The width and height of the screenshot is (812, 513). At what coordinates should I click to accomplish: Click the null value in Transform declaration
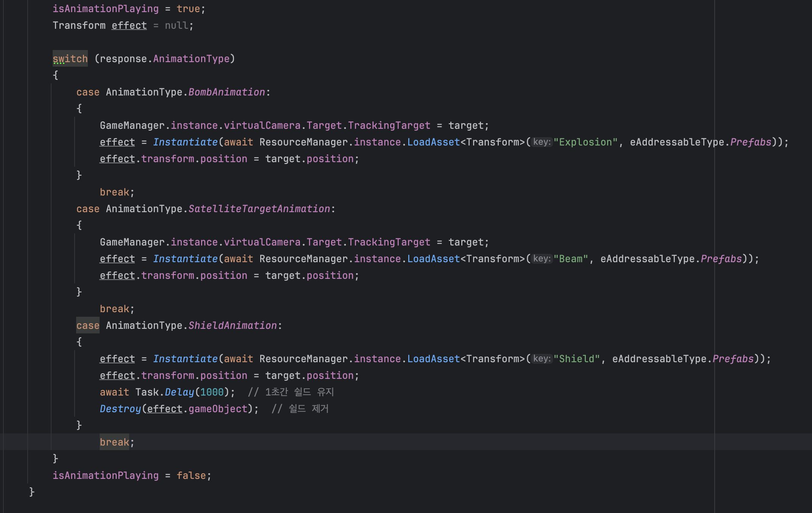pos(176,25)
